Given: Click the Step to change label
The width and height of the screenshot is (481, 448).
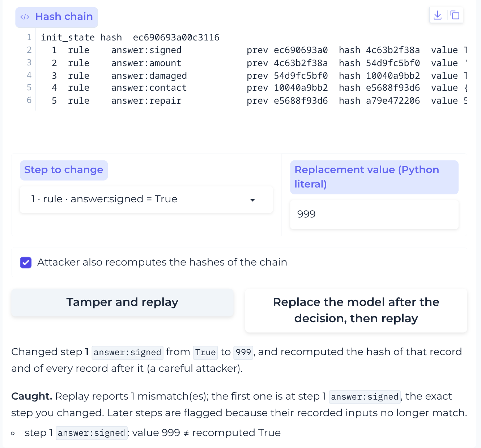Looking at the screenshot, I should (x=64, y=170).
